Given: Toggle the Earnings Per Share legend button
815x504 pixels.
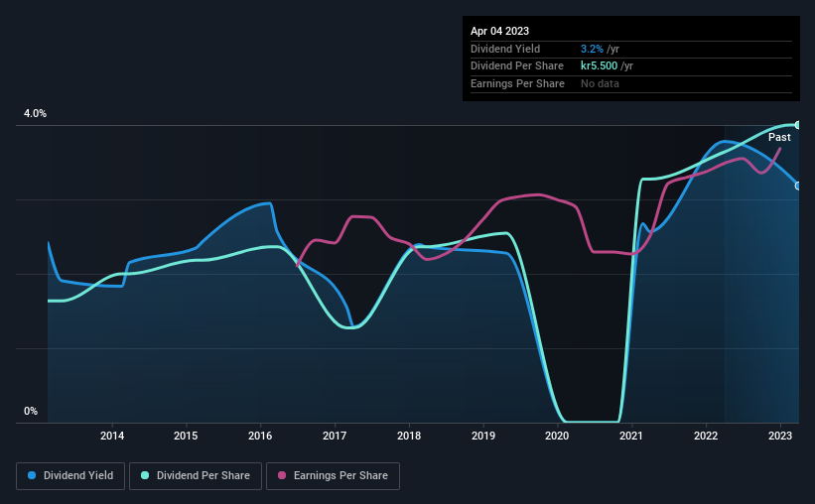Looking at the screenshot, I should [x=333, y=476].
